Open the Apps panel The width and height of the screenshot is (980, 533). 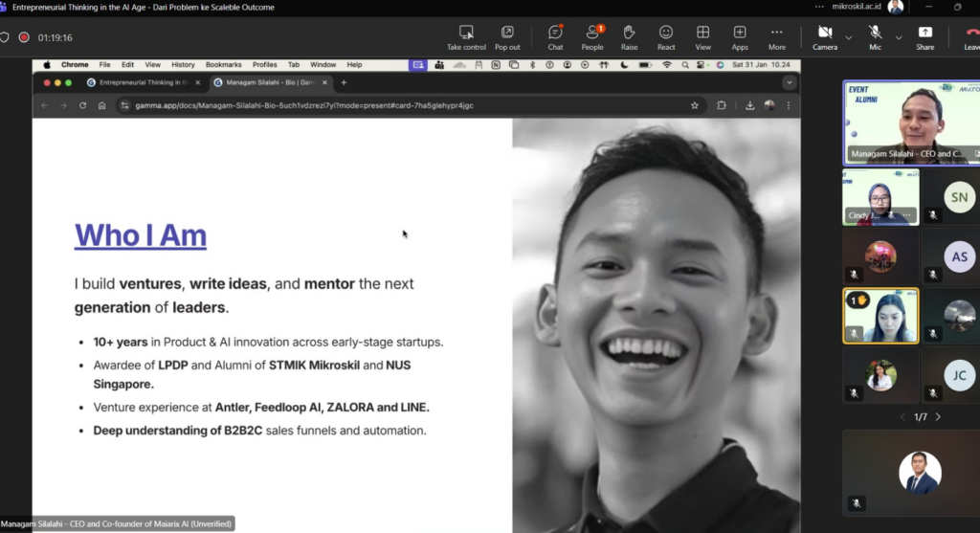(740, 37)
